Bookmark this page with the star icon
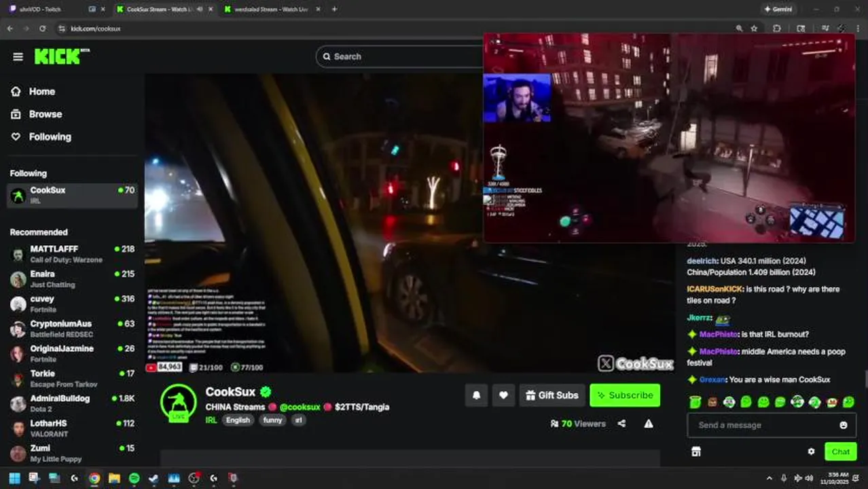 click(754, 29)
